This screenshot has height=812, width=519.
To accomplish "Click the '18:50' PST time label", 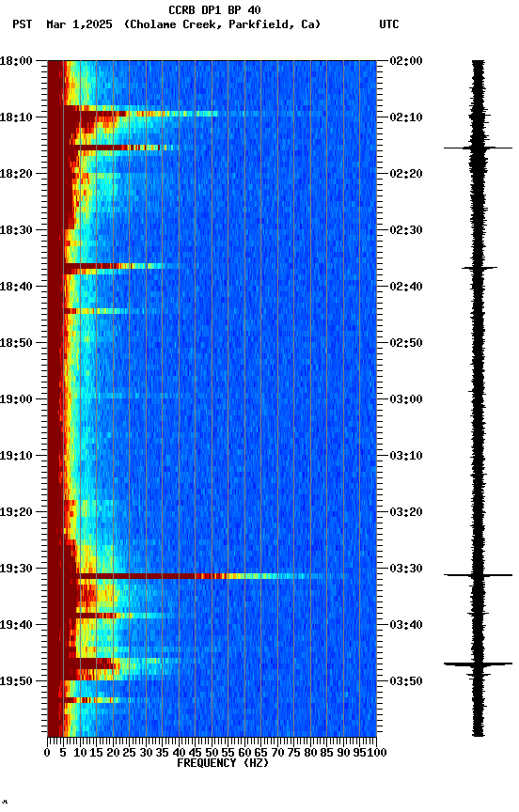I will pyautogui.click(x=16, y=343).
